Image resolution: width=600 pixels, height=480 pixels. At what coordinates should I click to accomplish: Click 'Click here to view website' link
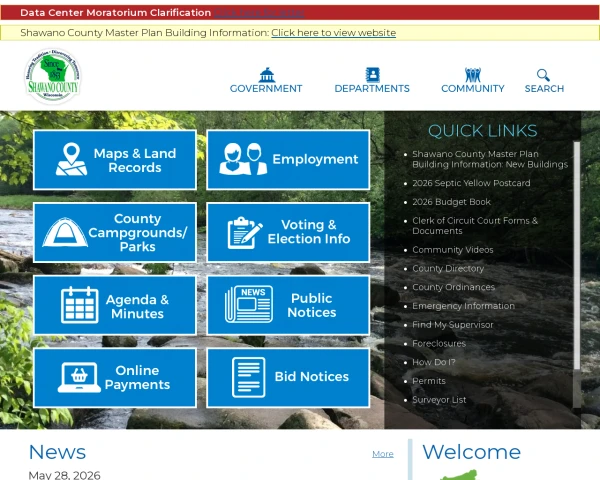334,33
